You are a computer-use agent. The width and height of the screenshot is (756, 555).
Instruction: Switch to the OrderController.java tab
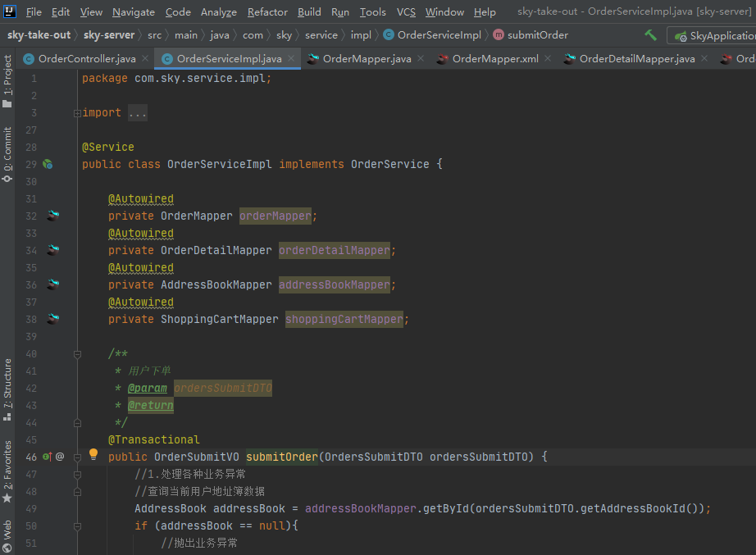[x=87, y=59]
